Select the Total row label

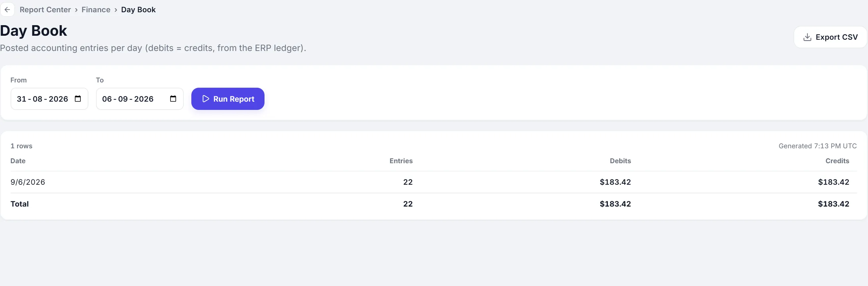(20, 204)
